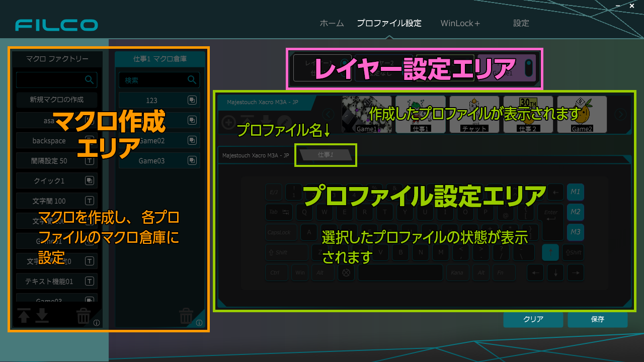644x362 pixels.
Task: Select the 仕事２ profile thumbnail
Action: (528, 114)
